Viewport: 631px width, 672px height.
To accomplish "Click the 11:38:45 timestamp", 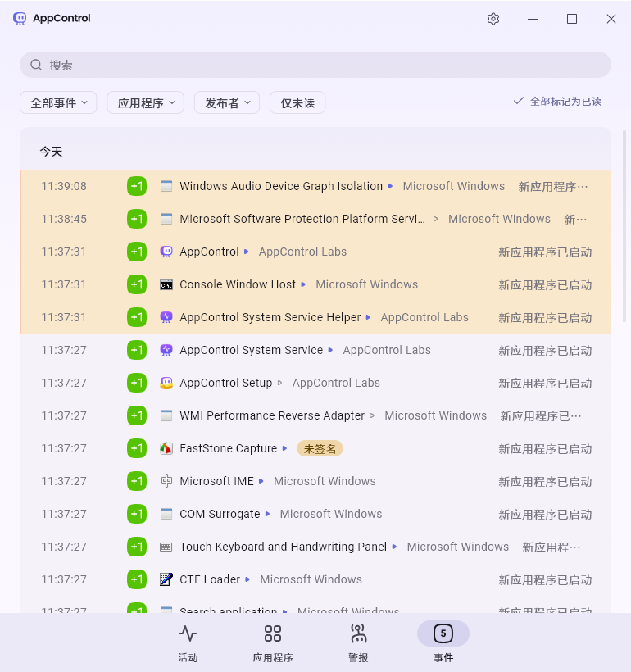I will (64, 219).
